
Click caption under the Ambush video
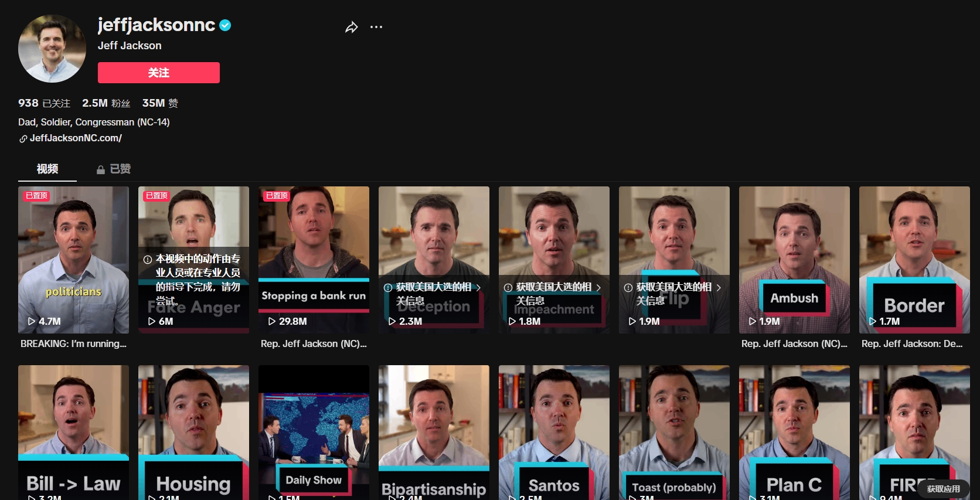(x=794, y=344)
